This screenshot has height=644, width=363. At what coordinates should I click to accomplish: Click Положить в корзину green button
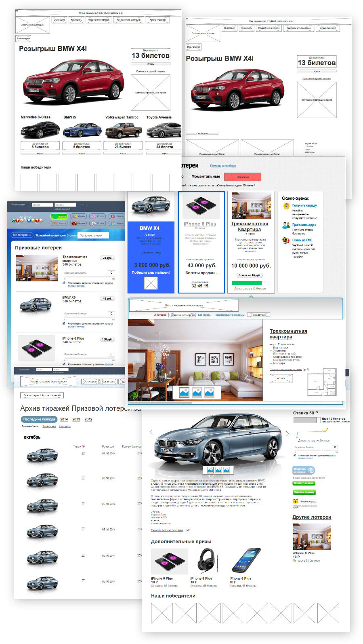click(304, 492)
